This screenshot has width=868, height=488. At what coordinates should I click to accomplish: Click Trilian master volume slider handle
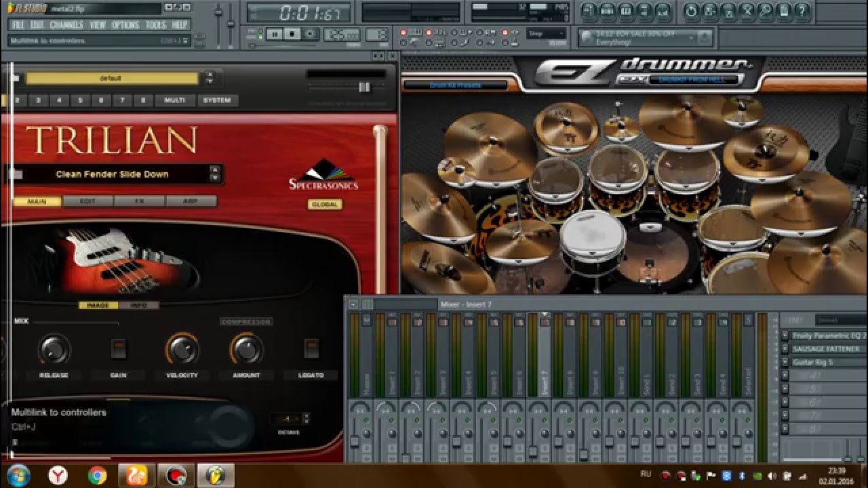pyautogui.click(x=365, y=87)
